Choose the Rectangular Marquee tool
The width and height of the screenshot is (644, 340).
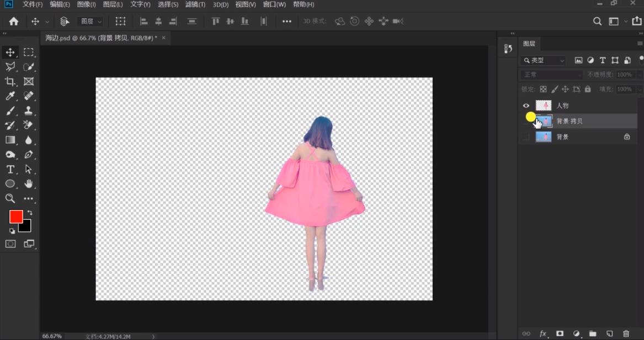(x=29, y=52)
